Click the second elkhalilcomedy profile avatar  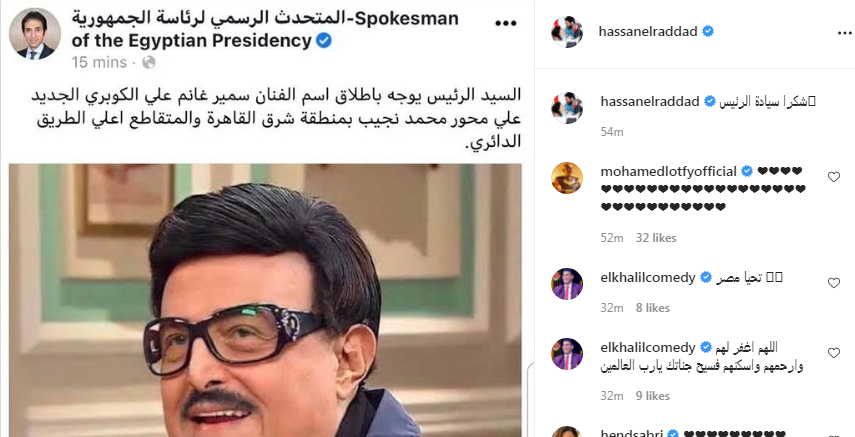click(567, 354)
